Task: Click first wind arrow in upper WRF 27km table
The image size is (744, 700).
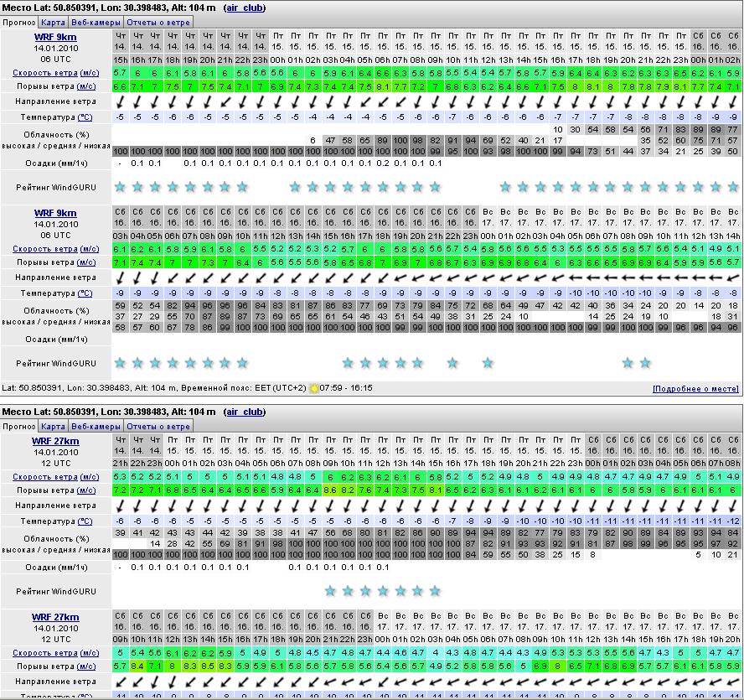Action: (x=120, y=506)
